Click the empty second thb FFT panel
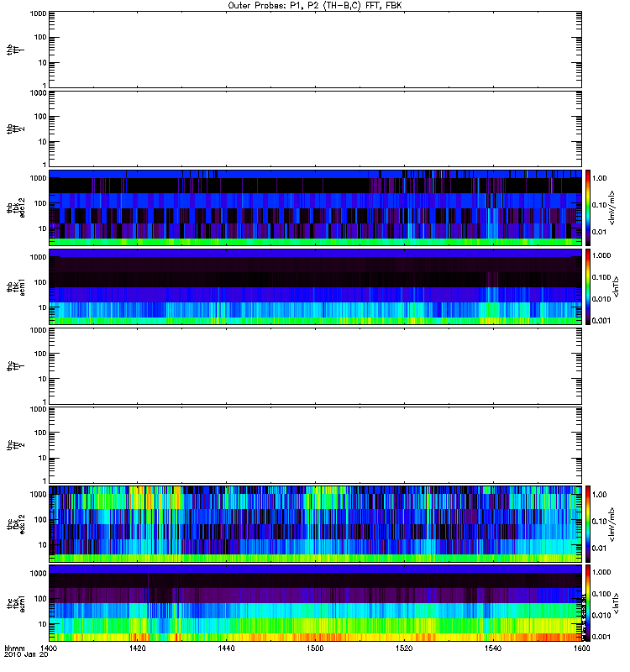630x672 pixels. point(316,129)
